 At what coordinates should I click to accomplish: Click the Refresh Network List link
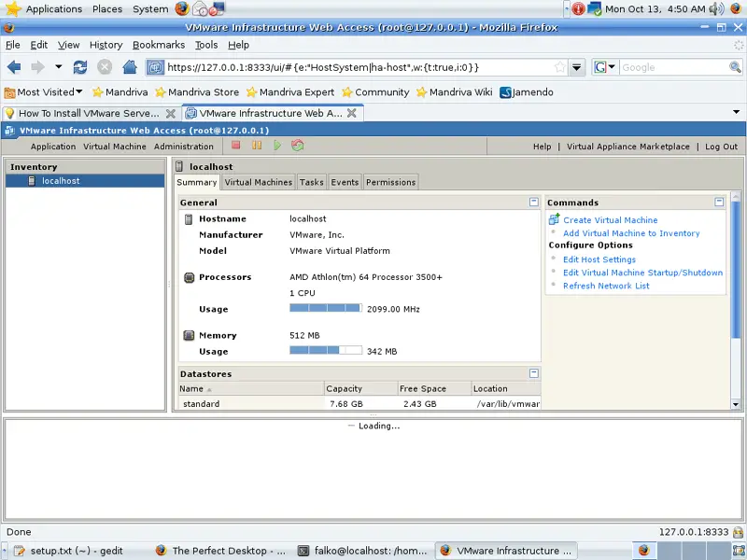(606, 286)
